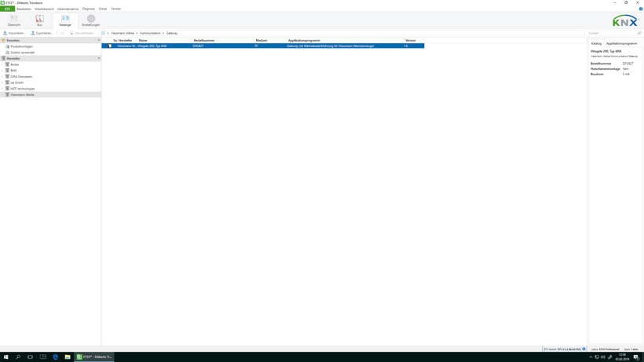Open File Explorer from taskbar
644x362 pixels.
pyautogui.click(x=68, y=357)
